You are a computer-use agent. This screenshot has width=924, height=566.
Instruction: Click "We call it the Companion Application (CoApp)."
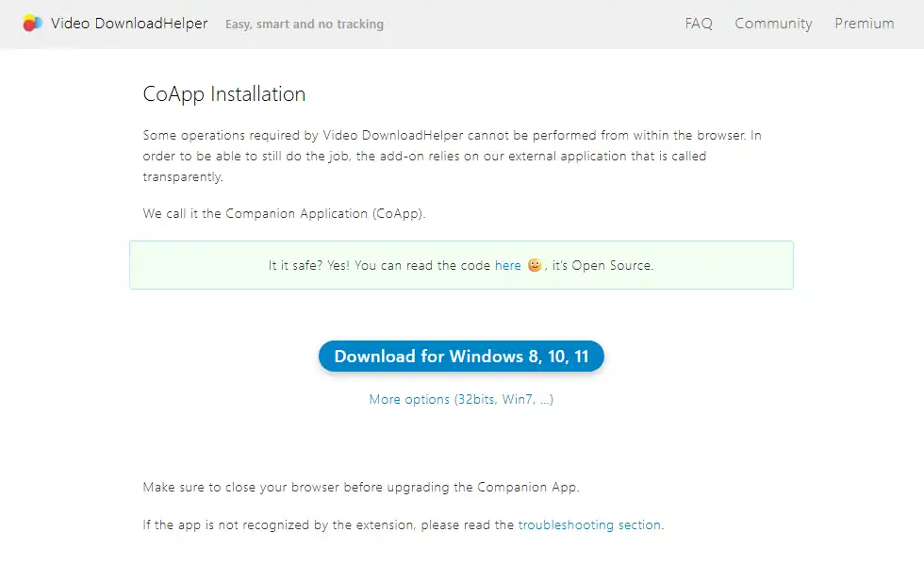pos(284,213)
